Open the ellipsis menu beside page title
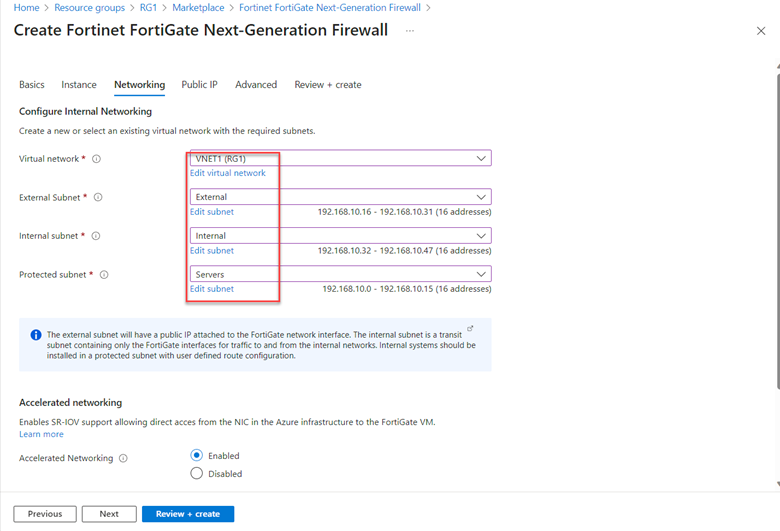Viewport: 780px width, 531px height. pos(410,31)
